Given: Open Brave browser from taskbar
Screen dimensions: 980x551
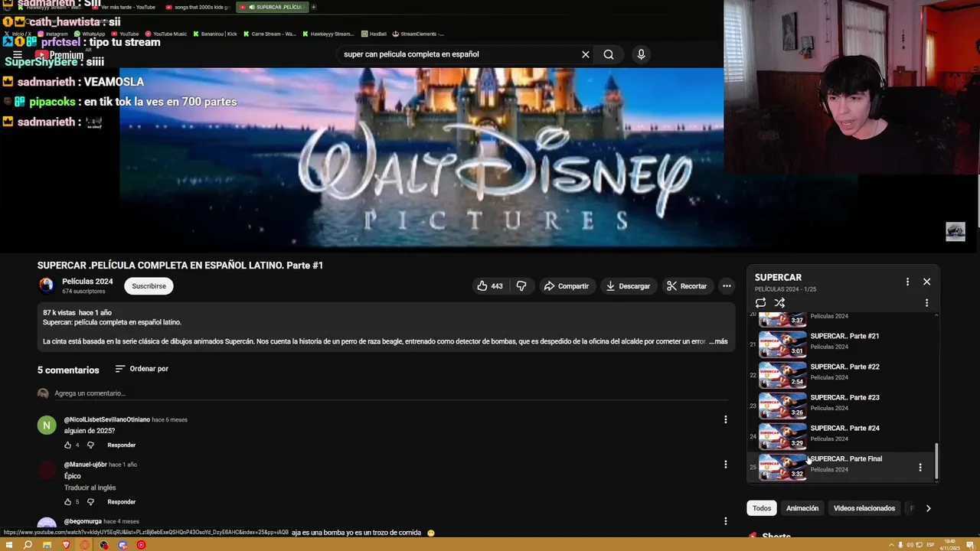Looking at the screenshot, I should point(66,545).
